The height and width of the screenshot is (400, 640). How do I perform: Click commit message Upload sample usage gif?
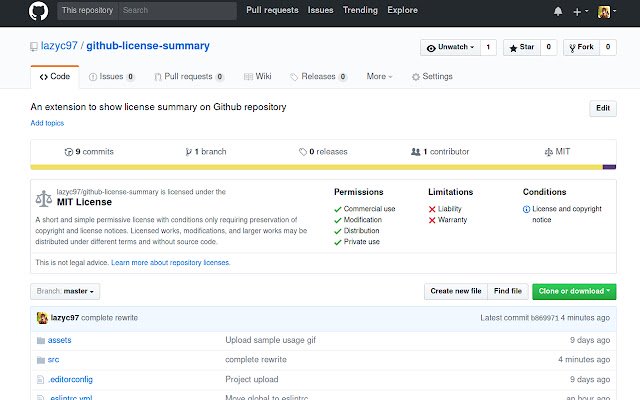271,340
